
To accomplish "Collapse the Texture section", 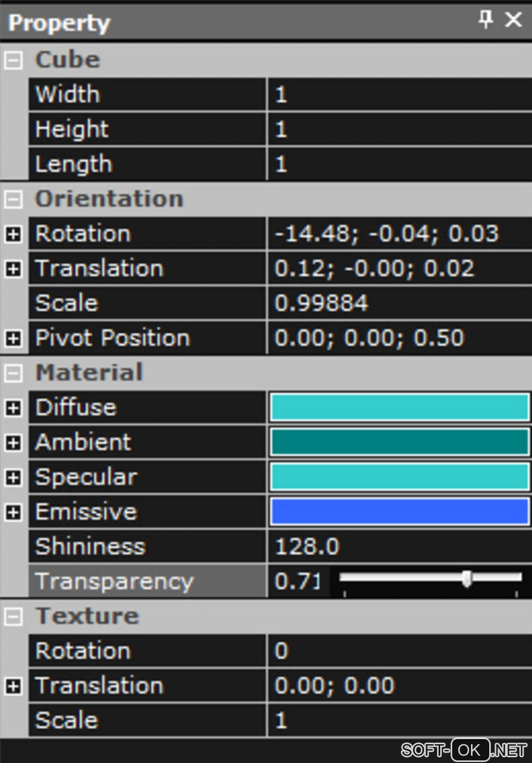I will click(14, 617).
